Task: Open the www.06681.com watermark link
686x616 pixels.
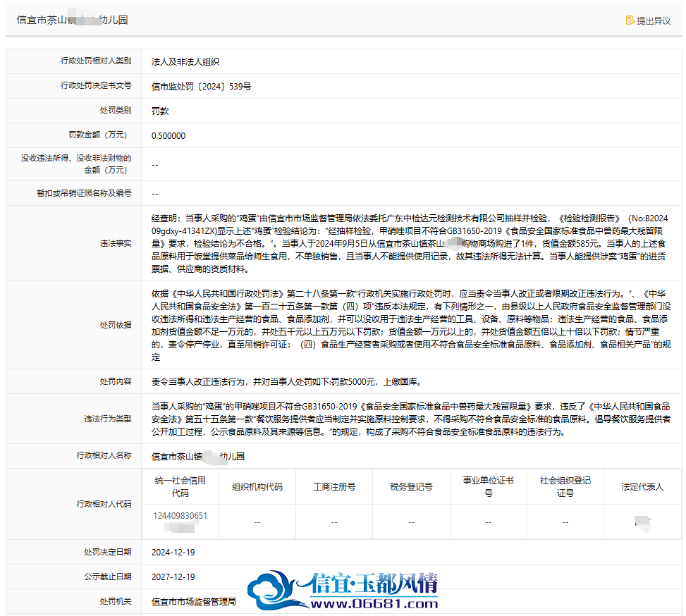Action: pos(374,604)
